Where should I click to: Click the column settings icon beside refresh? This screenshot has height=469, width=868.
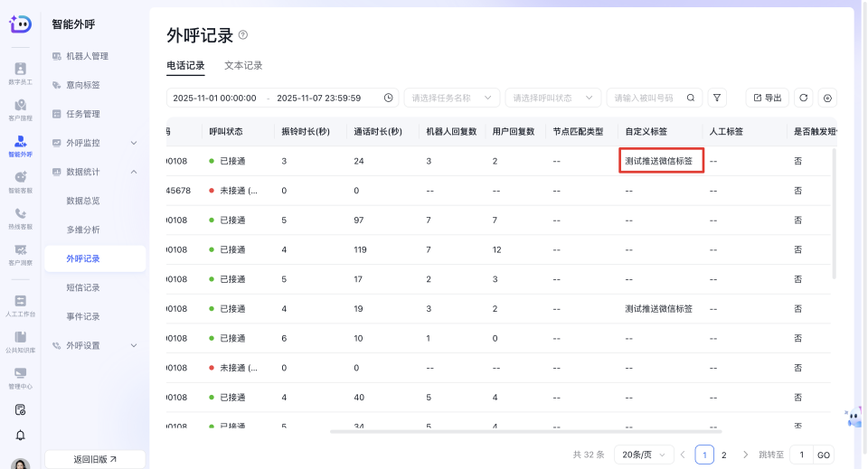[x=827, y=98]
